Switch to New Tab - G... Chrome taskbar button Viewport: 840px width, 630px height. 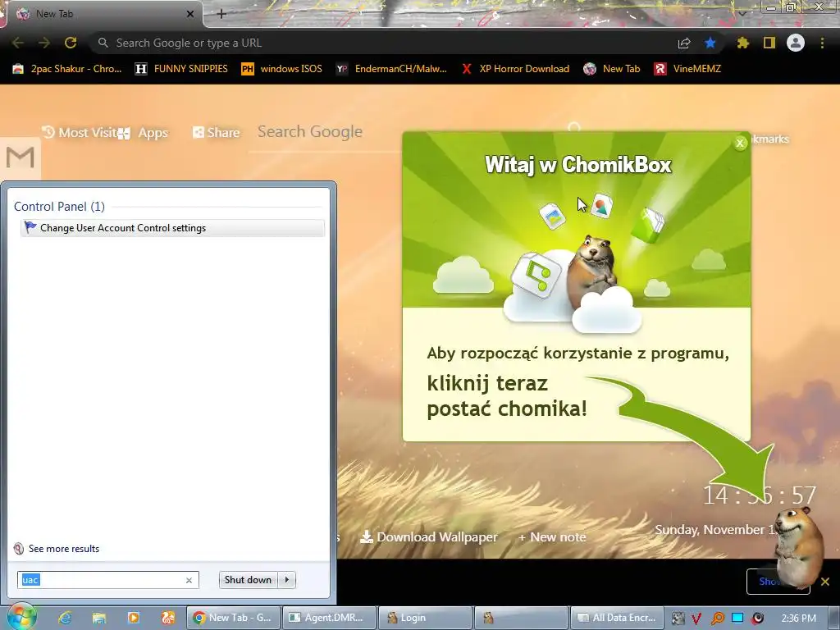[x=232, y=618]
